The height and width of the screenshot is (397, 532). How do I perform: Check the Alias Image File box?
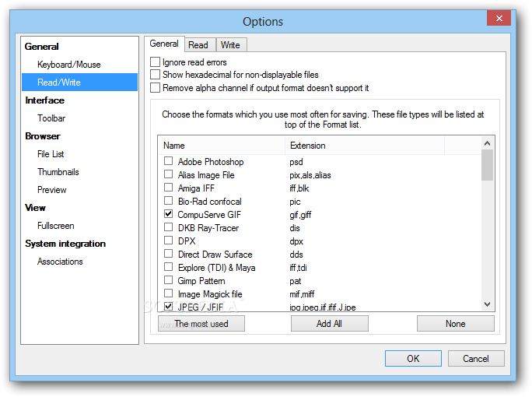168,174
